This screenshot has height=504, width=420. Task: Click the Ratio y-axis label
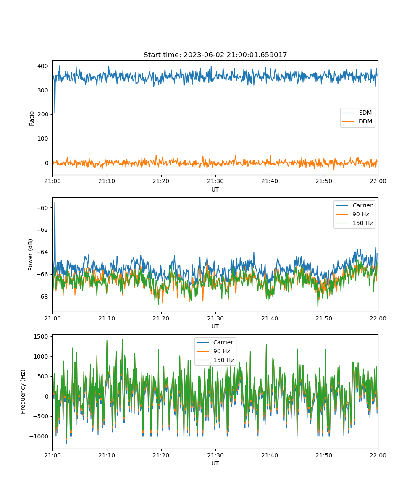(32, 118)
